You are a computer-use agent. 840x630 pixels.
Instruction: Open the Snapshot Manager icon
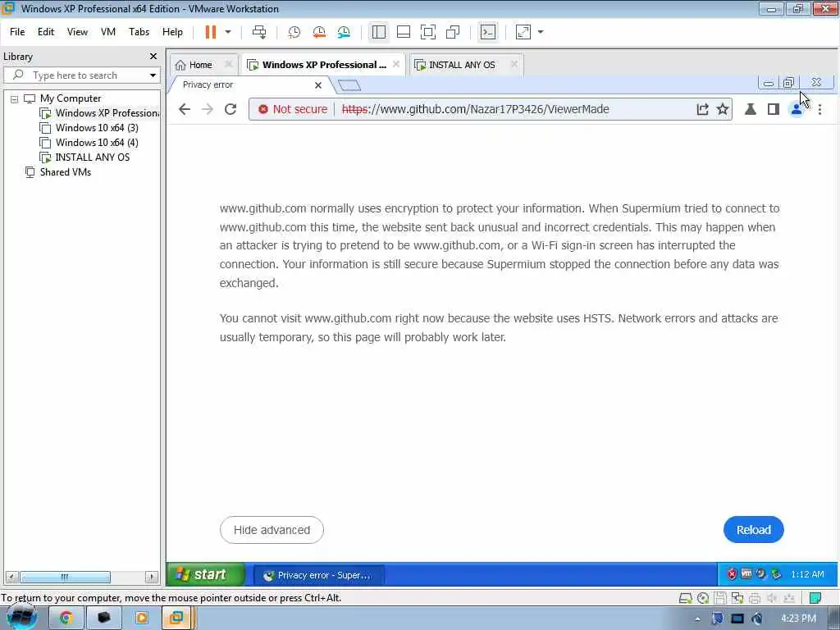(344, 32)
